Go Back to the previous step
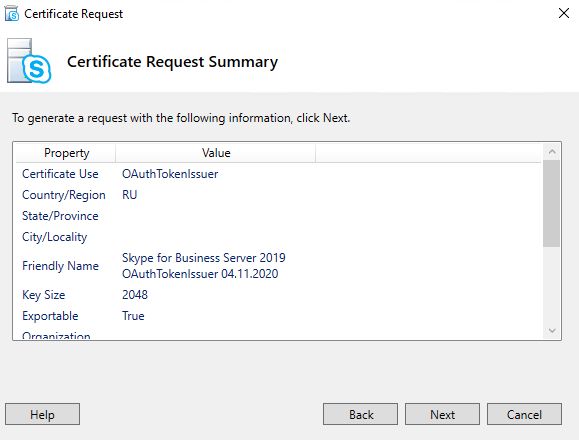This screenshot has width=579, height=440. (x=360, y=414)
